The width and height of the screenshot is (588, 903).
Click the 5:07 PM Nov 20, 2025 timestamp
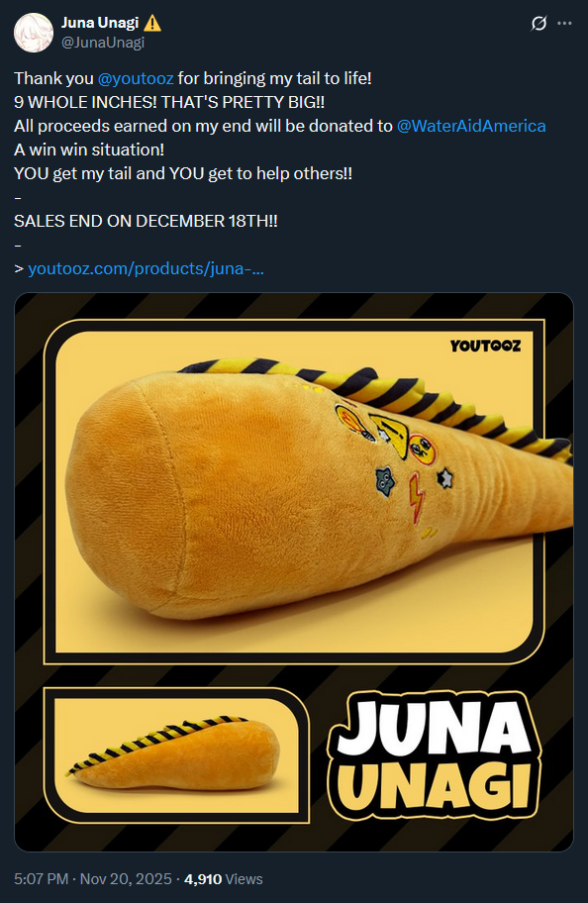(93, 879)
